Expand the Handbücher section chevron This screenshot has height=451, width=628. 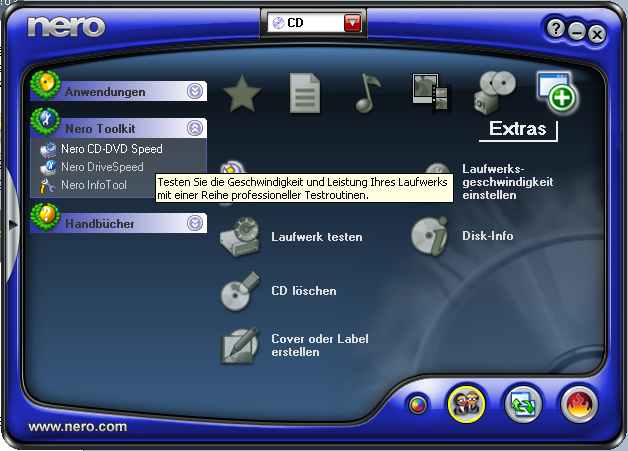[195, 223]
